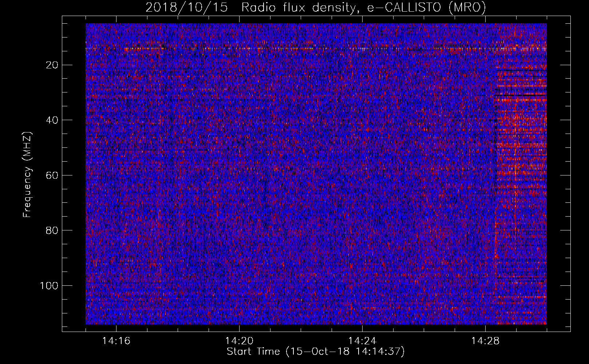Click the frequency tick label '60'
The height and width of the screenshot is (364, 589).
click(52, 175)
